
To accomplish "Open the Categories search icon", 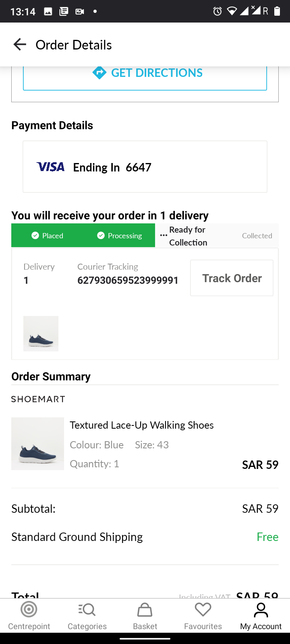I will click(87, 610).
